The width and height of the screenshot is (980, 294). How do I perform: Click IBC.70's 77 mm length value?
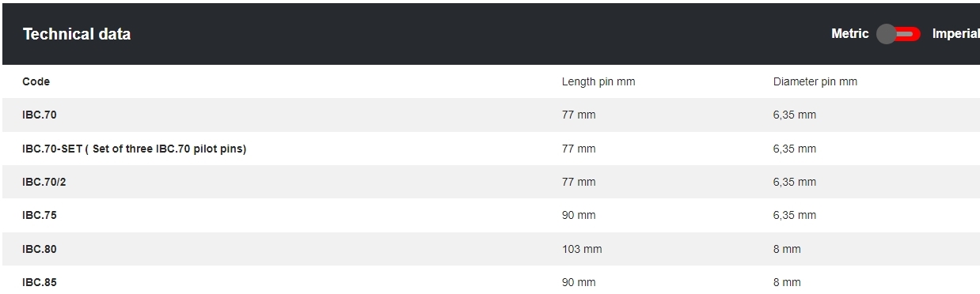coord(579,115)
